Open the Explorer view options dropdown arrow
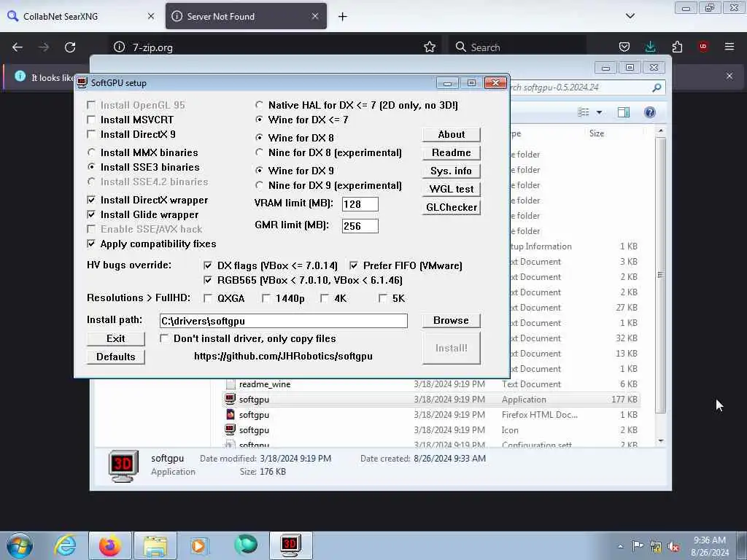The image size is (747, 560). point(600,112)
